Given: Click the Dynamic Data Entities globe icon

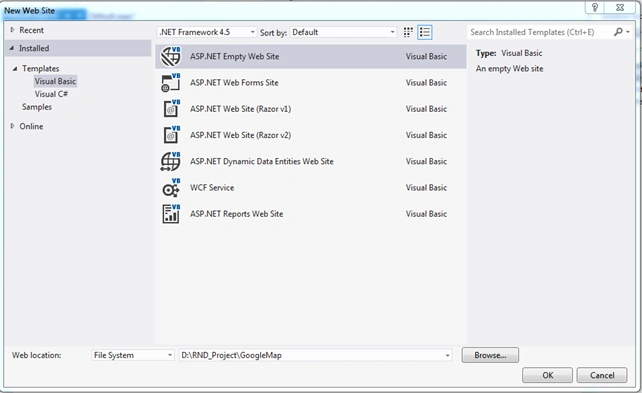Looking at the screenshot, I should tap(170, 161).
